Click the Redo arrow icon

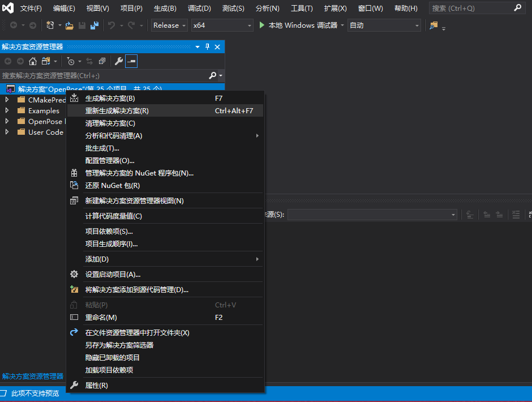point(131,25)
